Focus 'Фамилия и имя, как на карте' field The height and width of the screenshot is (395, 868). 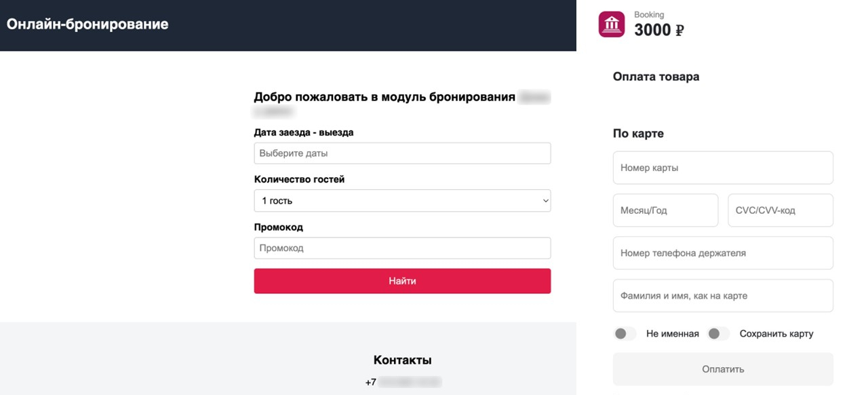[x=723, y=296]
